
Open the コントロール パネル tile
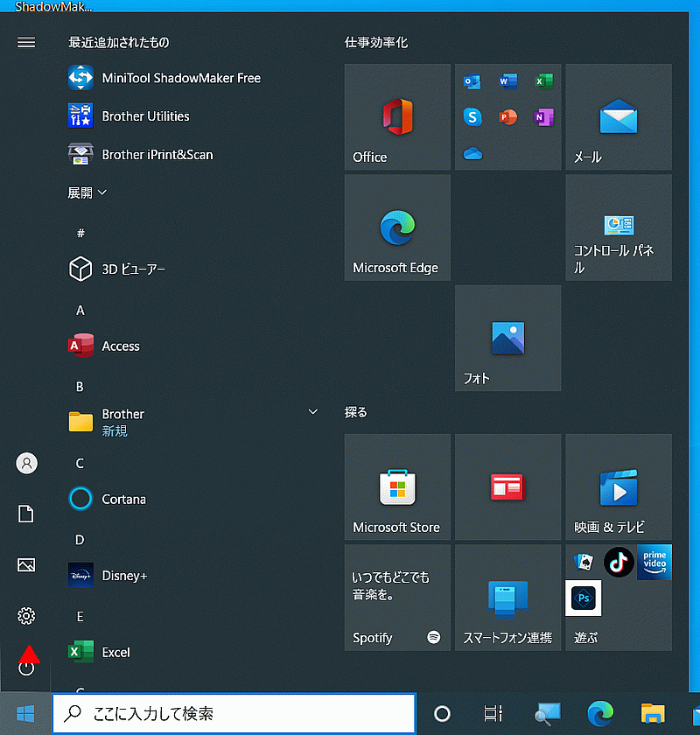(x=619, y=227)
